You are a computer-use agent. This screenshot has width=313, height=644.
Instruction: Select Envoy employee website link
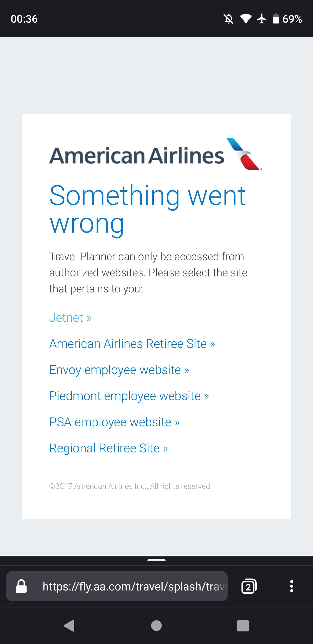point(119,370)
